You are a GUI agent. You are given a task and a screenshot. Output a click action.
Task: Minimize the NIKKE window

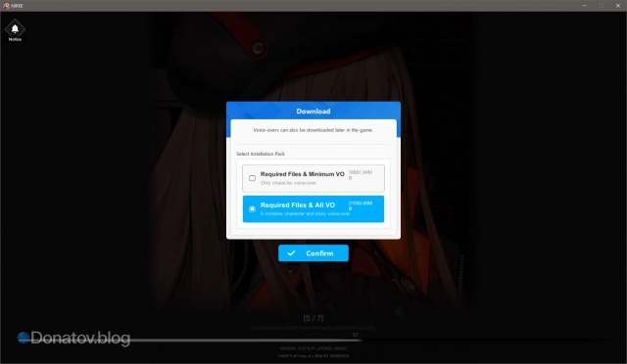click(x=584, y=6)
